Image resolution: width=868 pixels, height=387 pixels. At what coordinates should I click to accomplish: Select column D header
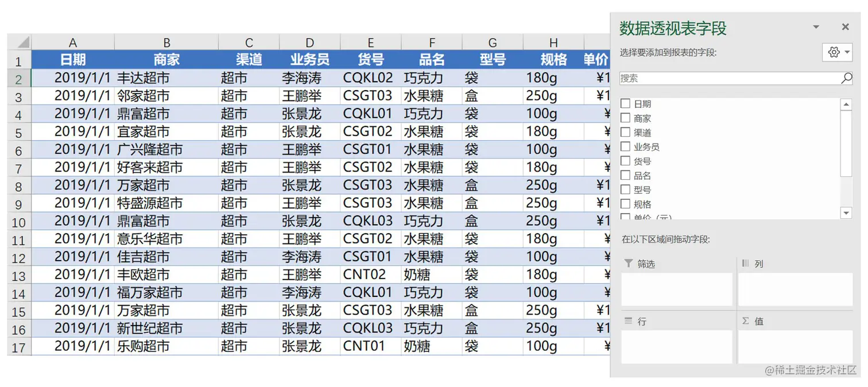310,42
